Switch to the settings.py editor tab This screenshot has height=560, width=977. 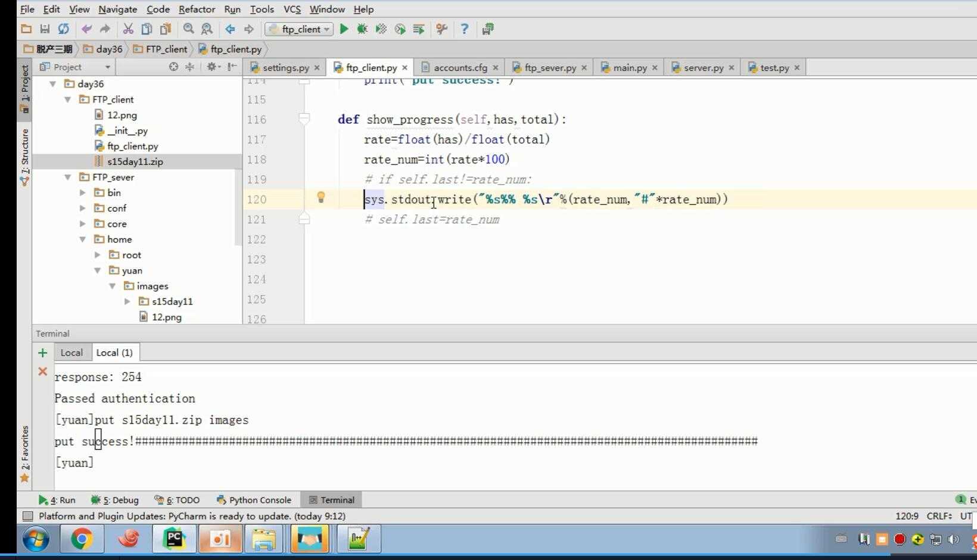[x=285, y=67]
